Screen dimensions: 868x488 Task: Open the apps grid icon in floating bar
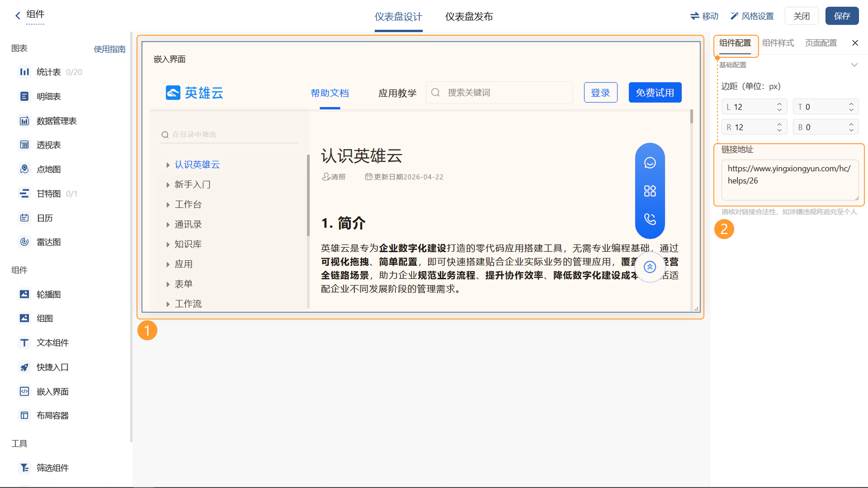click(x=650, y=191)
